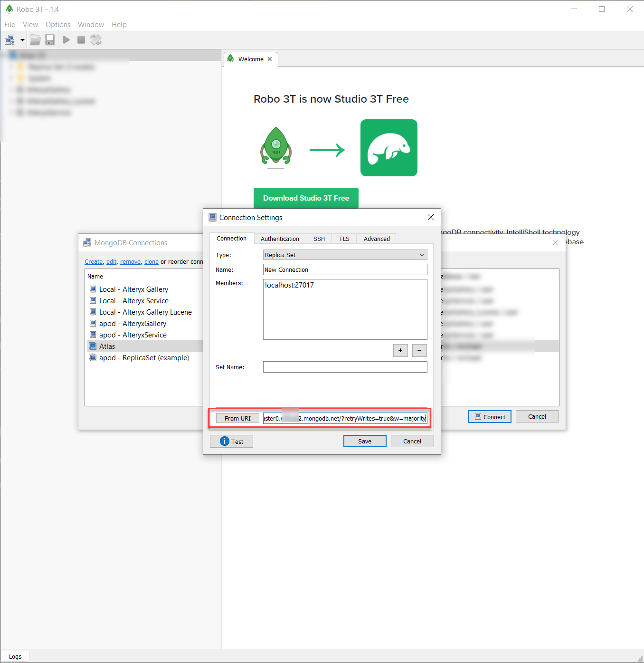Select the Atlas connection from the list

(x=107, y=346)
